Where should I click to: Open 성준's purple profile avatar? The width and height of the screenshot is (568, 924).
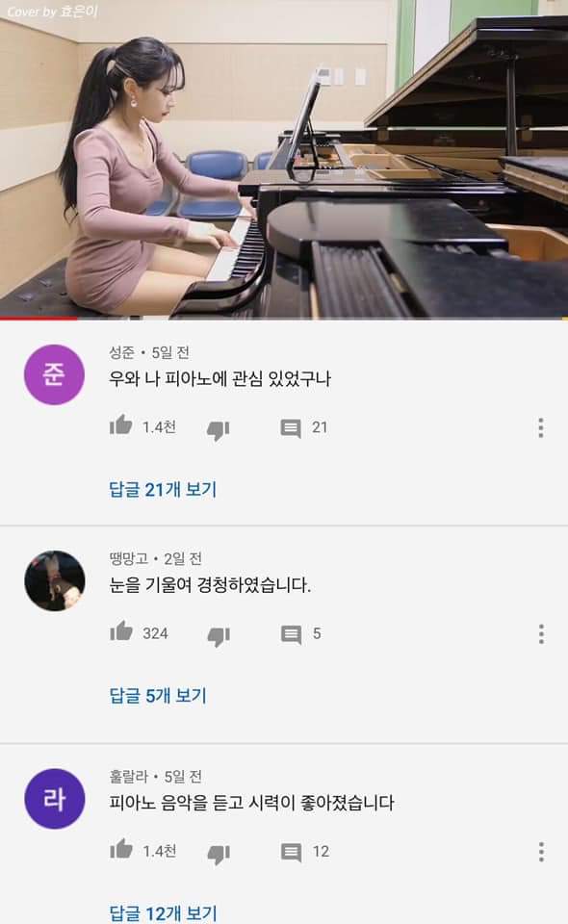(54, 374)
